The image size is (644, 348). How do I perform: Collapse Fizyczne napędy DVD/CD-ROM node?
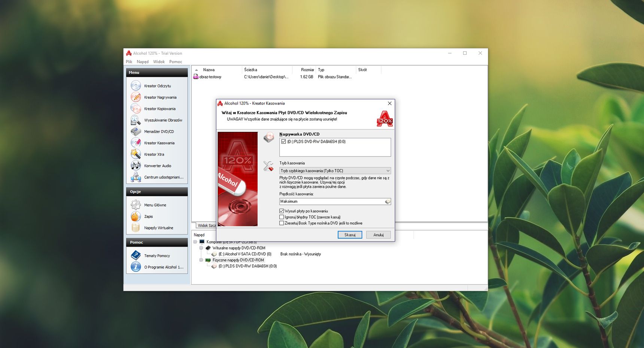coord(201,260)
